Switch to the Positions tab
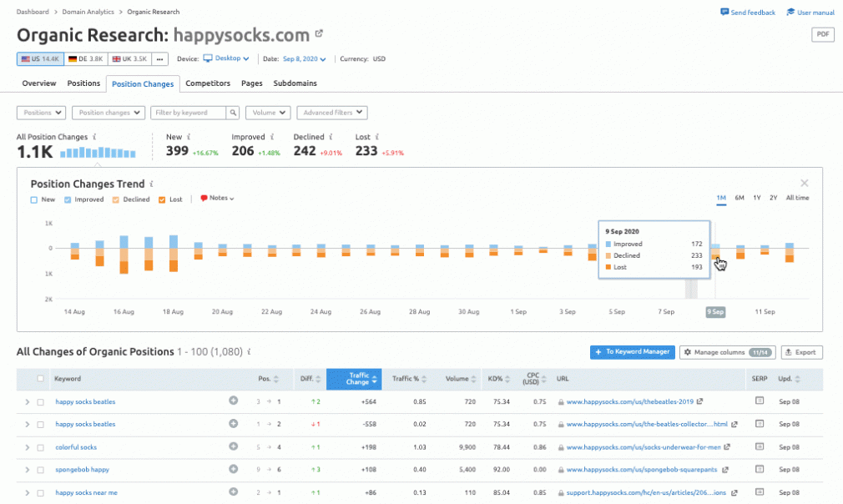 (83, 83)
